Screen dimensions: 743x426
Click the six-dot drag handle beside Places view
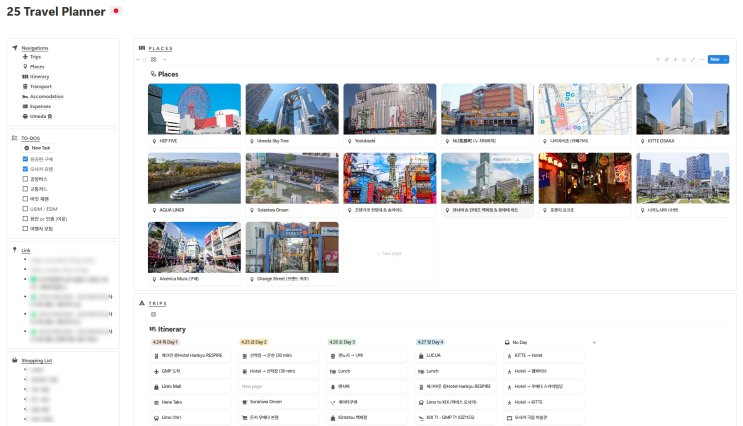pos(145,60)
